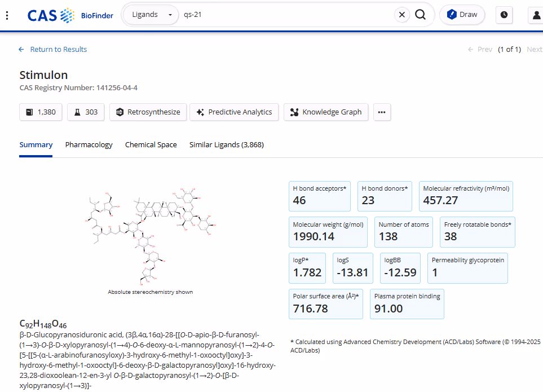Click the Stimulon compound title
This screenshot has width=543, height=392.
coord(43,75)
